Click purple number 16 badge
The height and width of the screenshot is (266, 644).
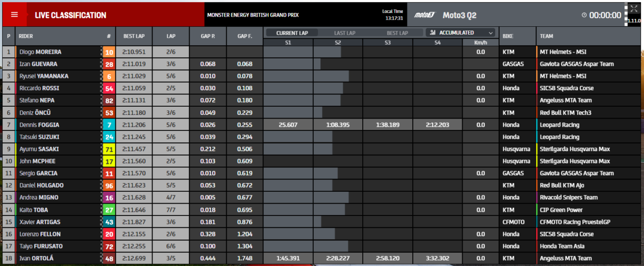coord(109,197)
